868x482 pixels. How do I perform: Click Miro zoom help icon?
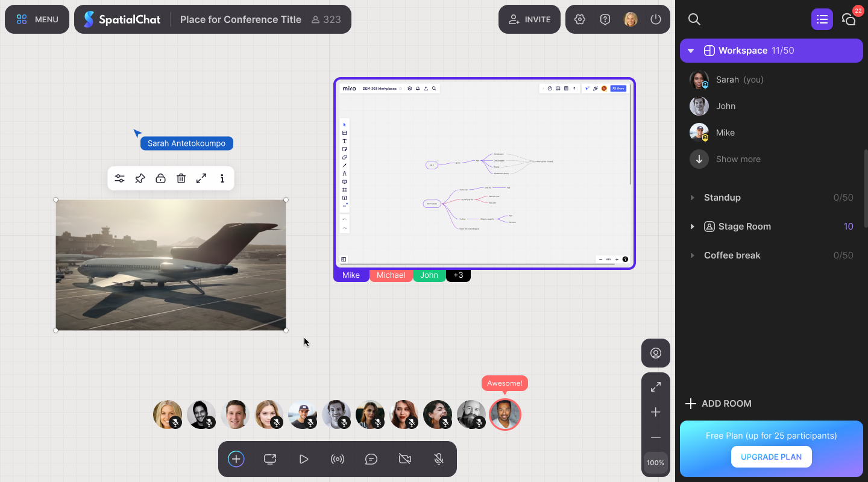tap(625, 259)
